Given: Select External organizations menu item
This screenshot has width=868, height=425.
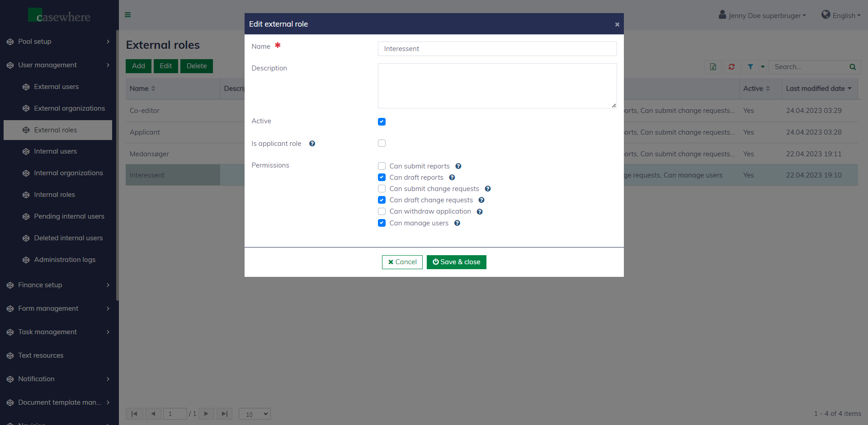Looking at the screenshot, I should point(69,108).
